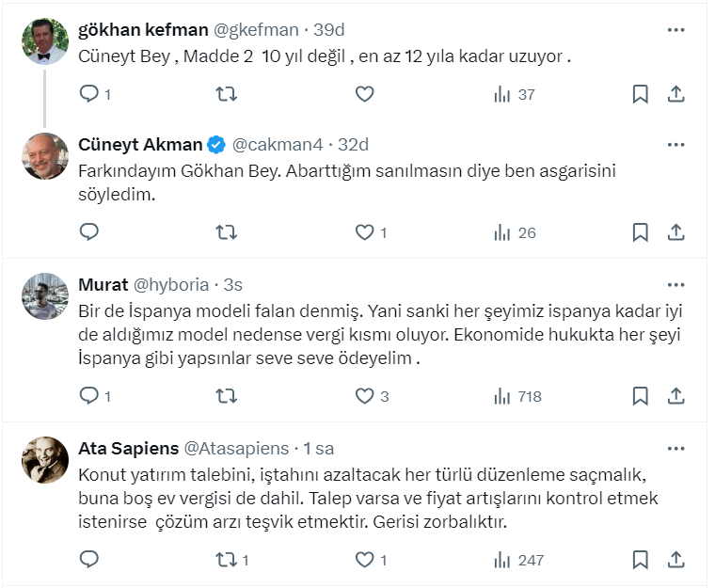The image size is (715, 588).
Task: Open more options on gökhan kefman's tweet
Action: point(675,30)
